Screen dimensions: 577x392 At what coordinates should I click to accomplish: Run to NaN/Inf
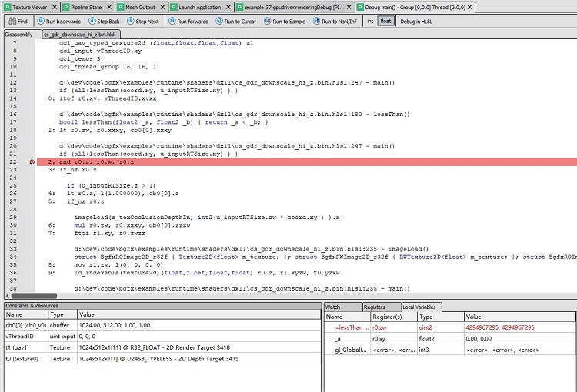click(x=335, y=22)
